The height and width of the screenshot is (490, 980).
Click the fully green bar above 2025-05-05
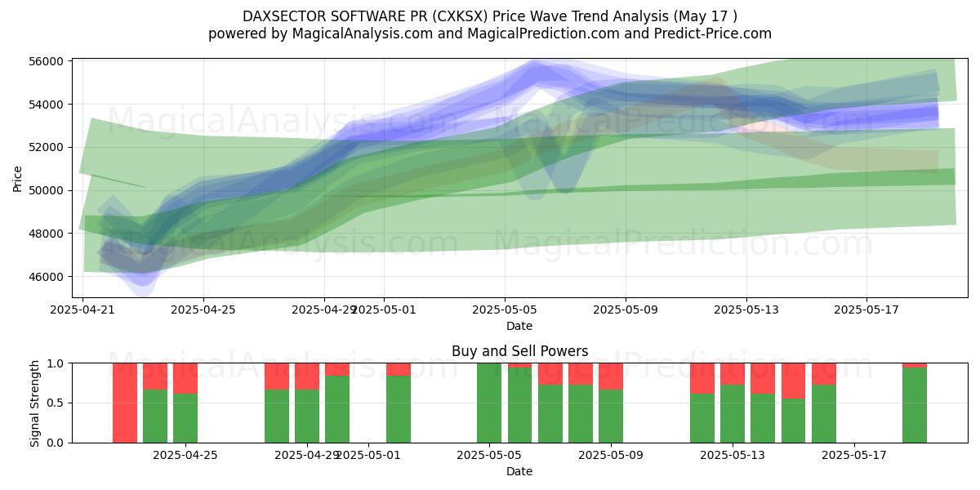pyautogui.click(x=489, y=403)
